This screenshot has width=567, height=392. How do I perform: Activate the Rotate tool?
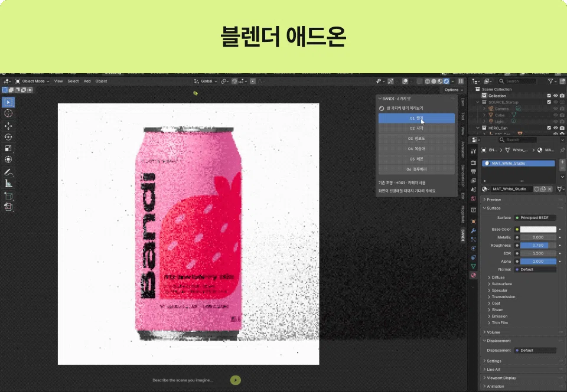point(8,137)
